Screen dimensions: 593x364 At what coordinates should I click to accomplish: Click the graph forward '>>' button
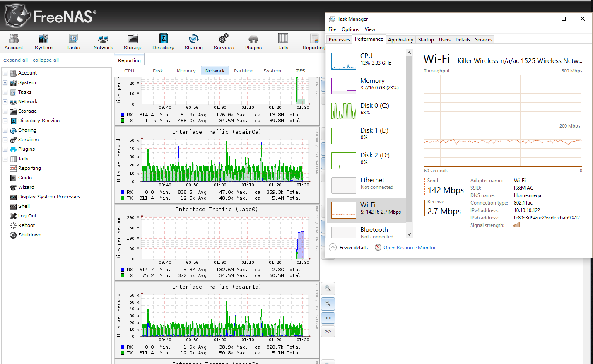coord(328,331)
